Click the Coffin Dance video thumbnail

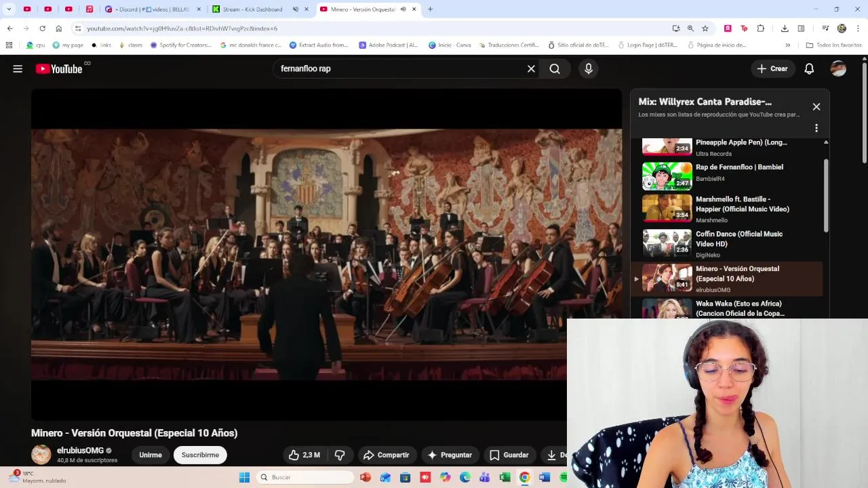tap(667, 243)
